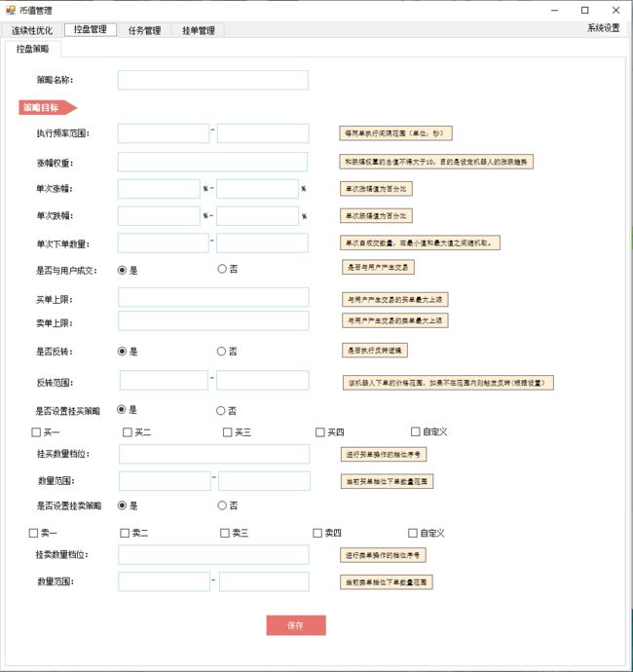Click the 单次跌幅 minimum percent field
The height and width of the screenshot is (672, 633).
point(159,216)
